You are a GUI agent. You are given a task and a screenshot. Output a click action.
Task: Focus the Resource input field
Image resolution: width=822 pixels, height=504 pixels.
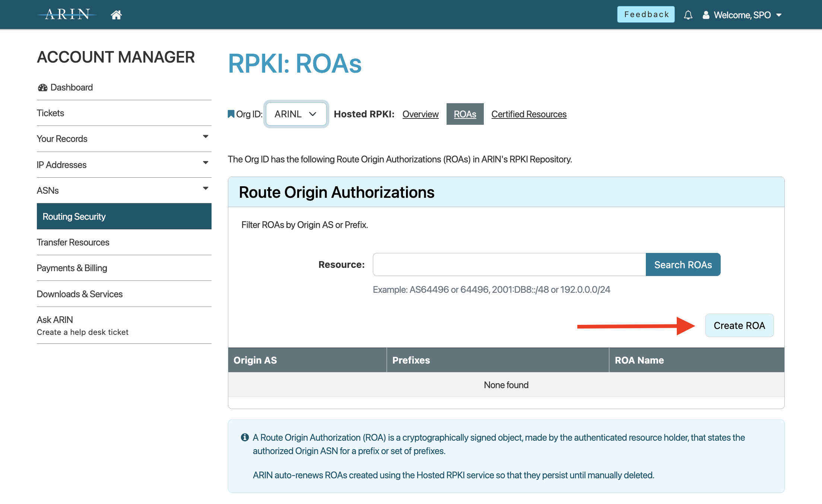509,264
